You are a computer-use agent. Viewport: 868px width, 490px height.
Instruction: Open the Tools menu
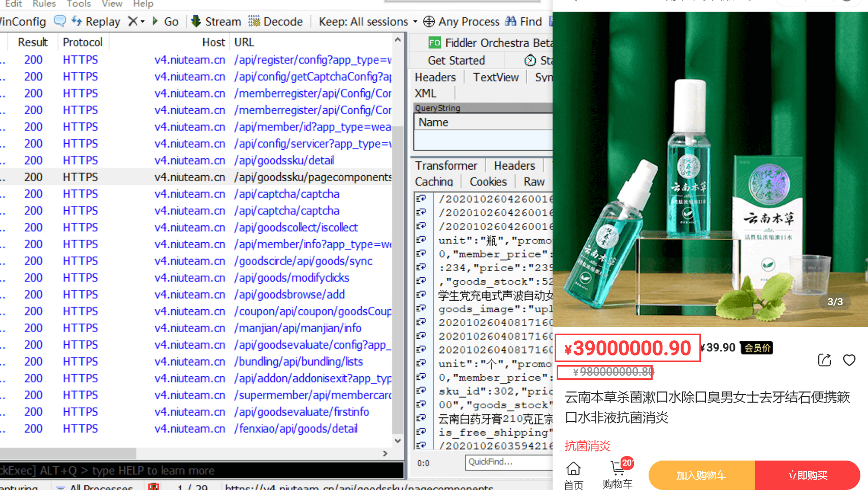[x=79, y=4]
